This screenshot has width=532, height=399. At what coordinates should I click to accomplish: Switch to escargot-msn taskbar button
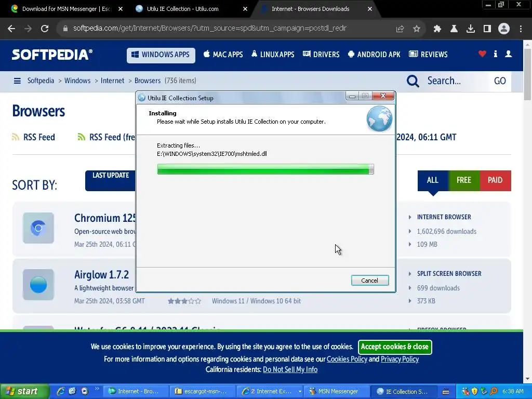[203, 392]
